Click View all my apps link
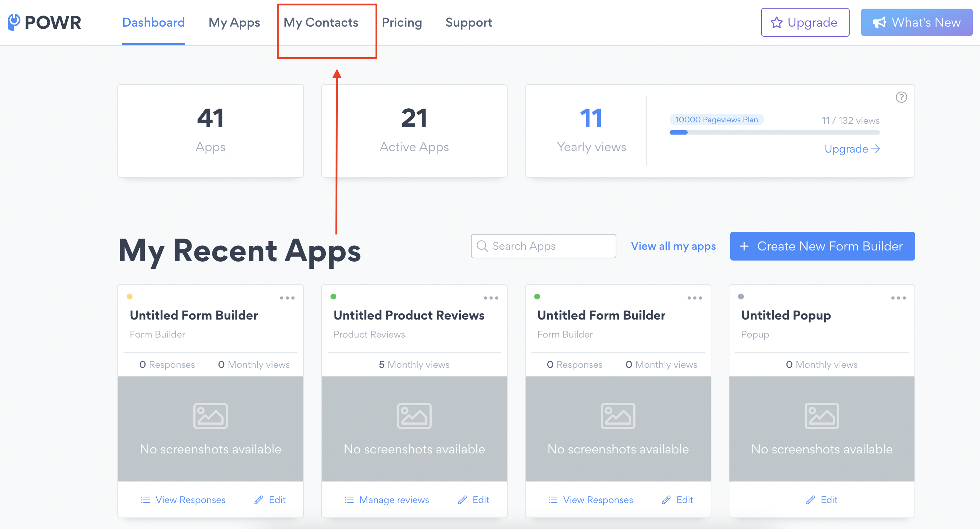 coord(673,246)
